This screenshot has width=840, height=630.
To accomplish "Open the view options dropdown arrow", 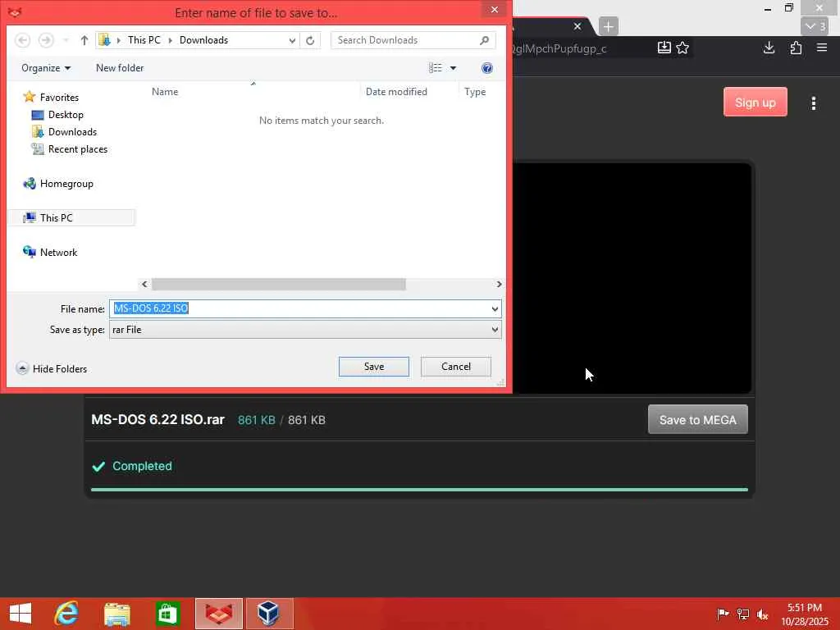I will click(x=453, y=68).
